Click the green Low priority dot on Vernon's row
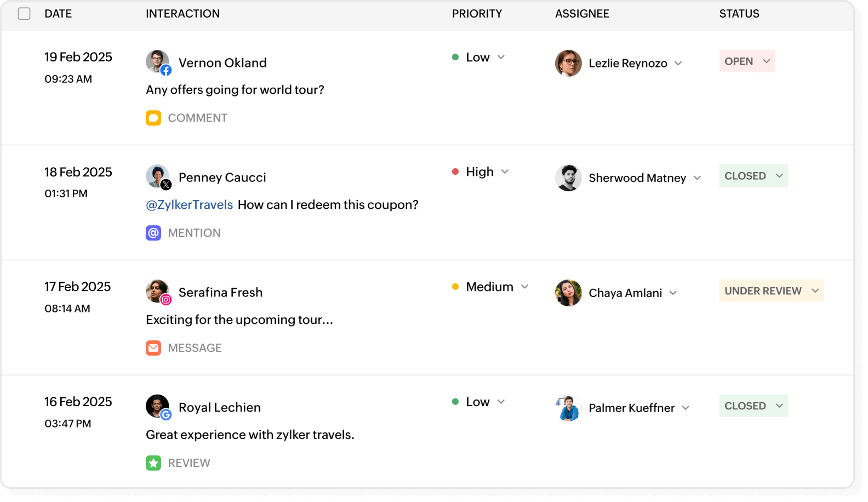The height and width of the screenshot is (502, 868). coord(454,56)
